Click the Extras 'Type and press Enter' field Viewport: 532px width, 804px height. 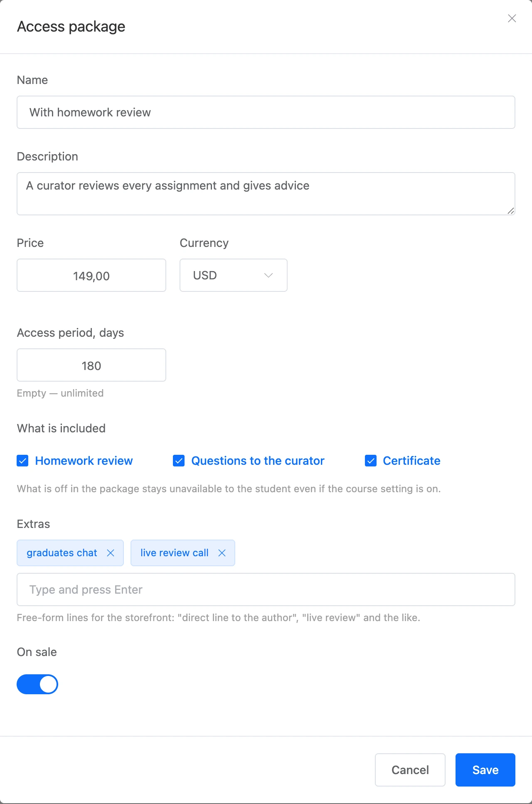[x=266, y=589]
